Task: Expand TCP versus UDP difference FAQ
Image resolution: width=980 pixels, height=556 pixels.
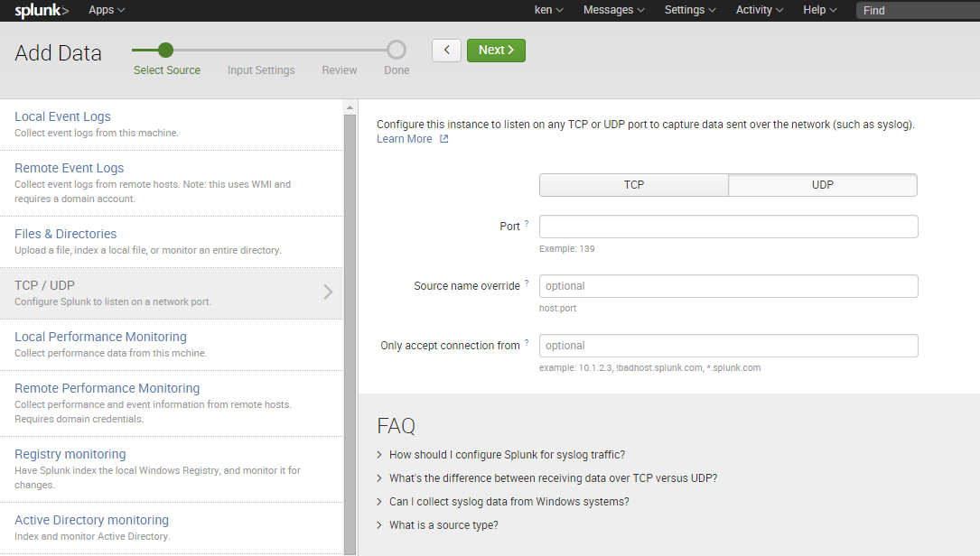Action: coord(553,478)
